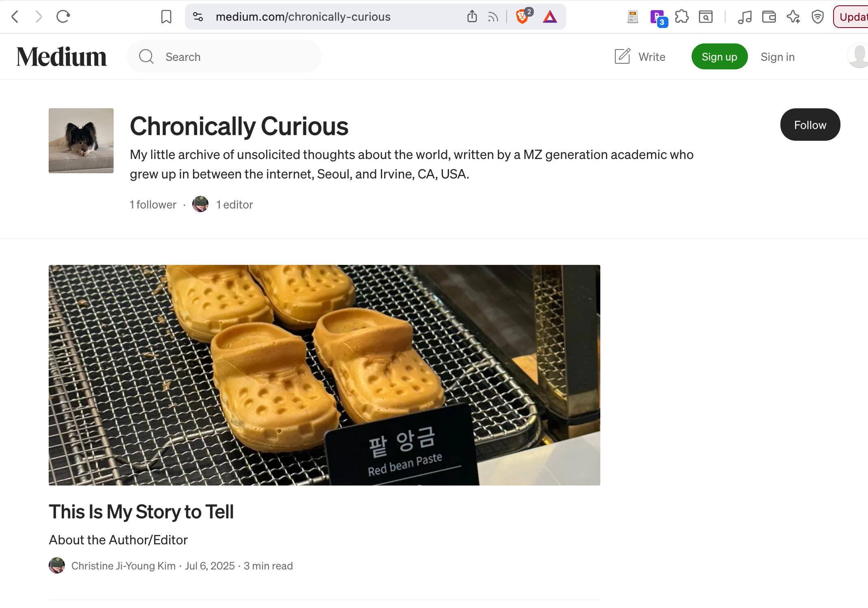The image size is (868, 608).
Task: Bookmark this page with bookmark icon
Action: tap(166, 17)
